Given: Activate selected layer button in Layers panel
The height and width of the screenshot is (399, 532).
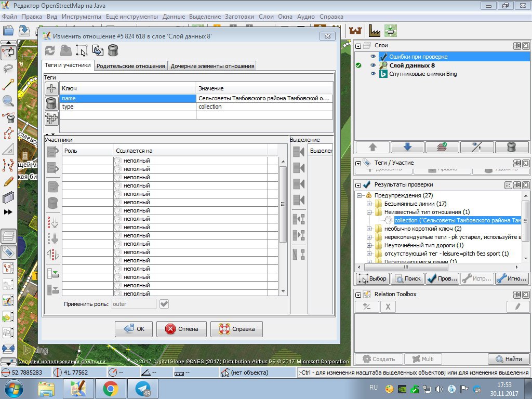Looking at the screenshot, I should click(443, 147).
